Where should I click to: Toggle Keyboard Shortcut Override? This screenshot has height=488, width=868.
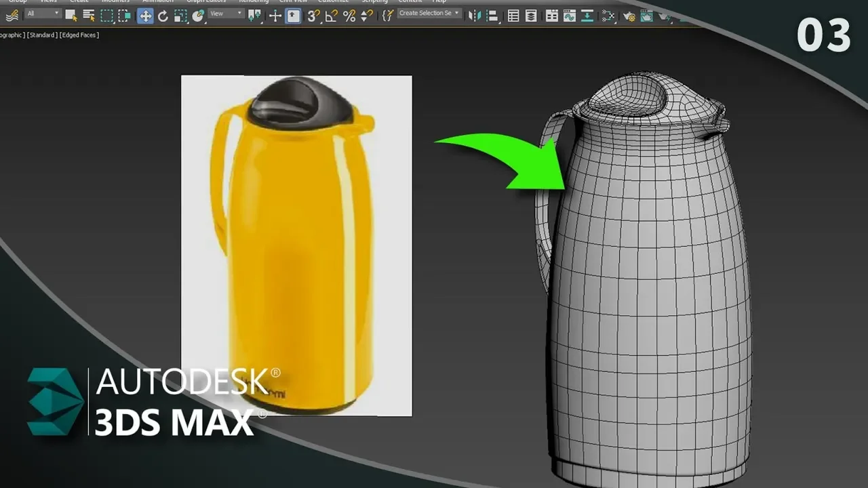293,16
